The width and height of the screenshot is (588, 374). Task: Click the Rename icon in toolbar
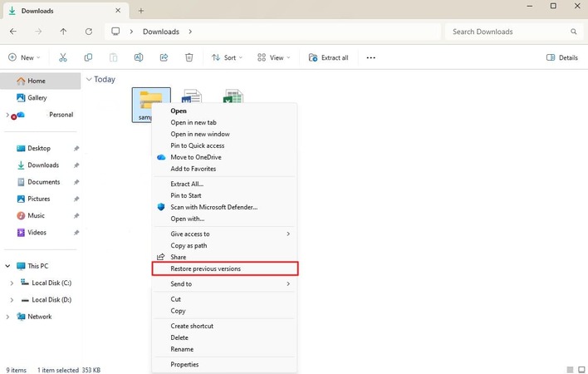139,57
